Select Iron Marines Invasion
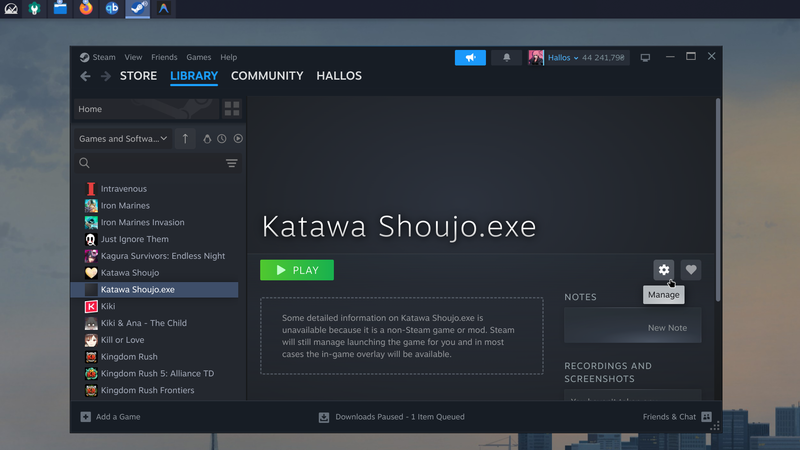800x450 pixels. pos(155,222)
